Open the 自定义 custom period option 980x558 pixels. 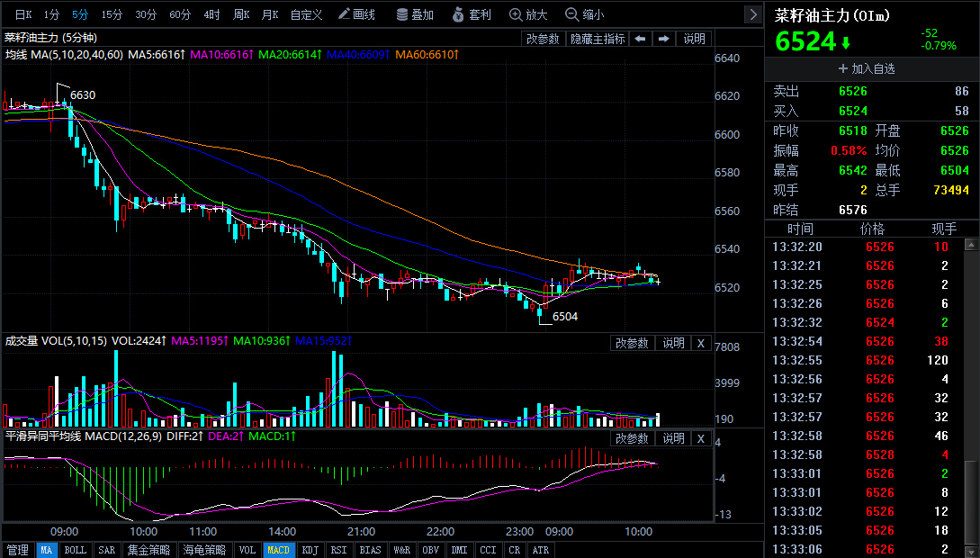[306, 14]
